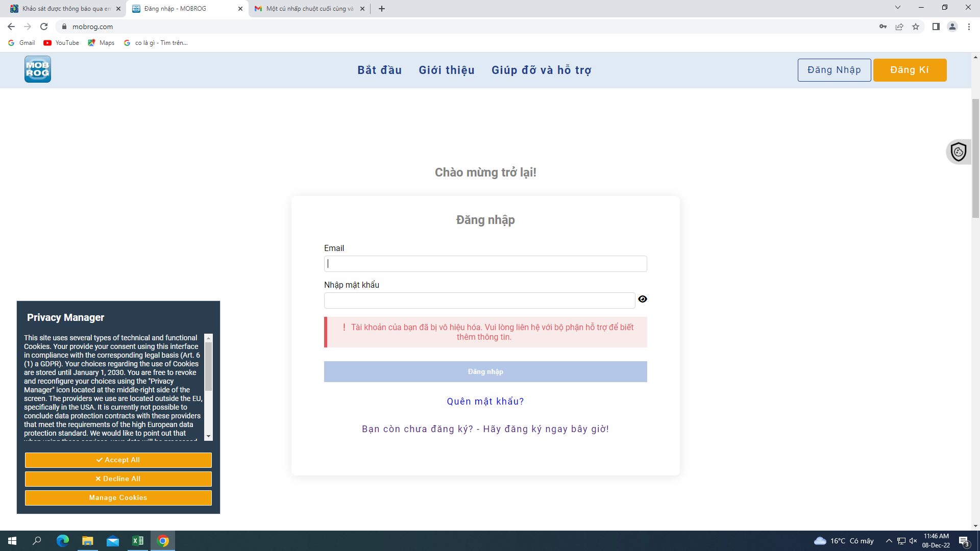Open the Giới thiệu menu item

[x=447, y=70]
